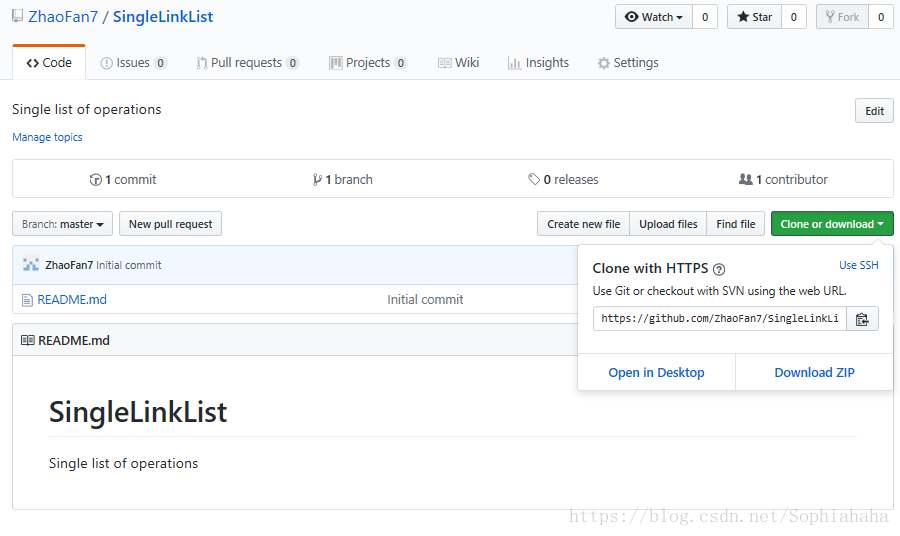900x536 pixels.
Task: Click the bar graph icon on the Insights tab
Action: 514,63
